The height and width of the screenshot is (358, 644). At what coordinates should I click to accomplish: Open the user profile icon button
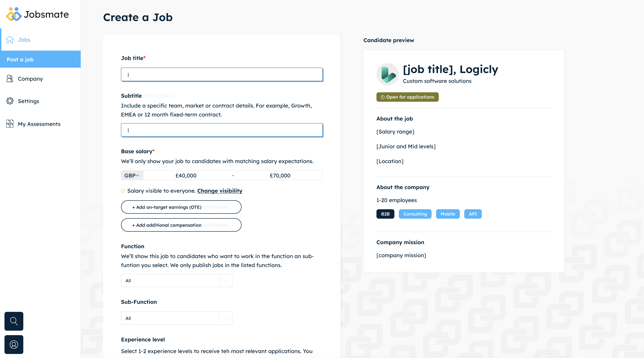[x=14, y=345]
